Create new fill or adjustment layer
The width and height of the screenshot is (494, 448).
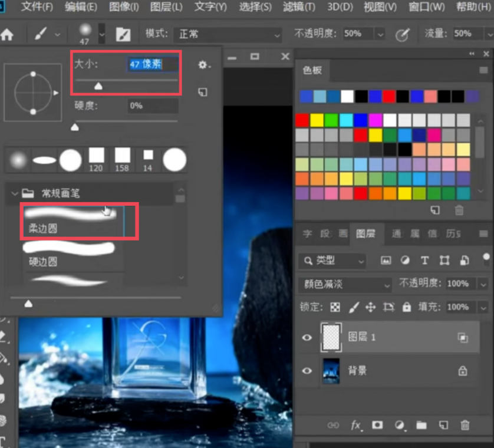(x=400, y=426)
